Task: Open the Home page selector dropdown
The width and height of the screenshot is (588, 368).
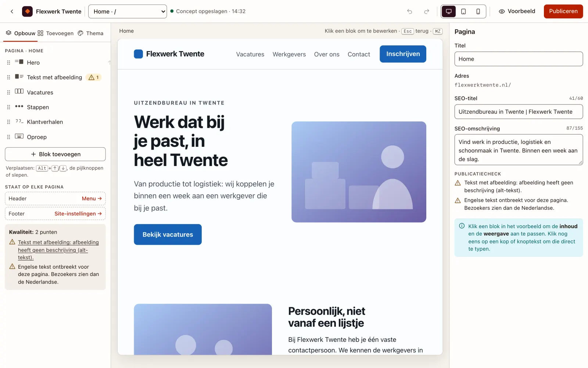Action: [x=128, y=11]
